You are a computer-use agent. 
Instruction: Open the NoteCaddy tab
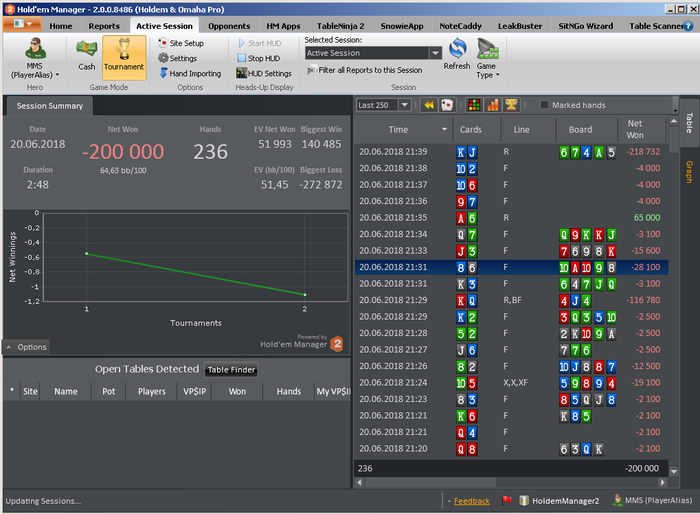click(460, 26)
